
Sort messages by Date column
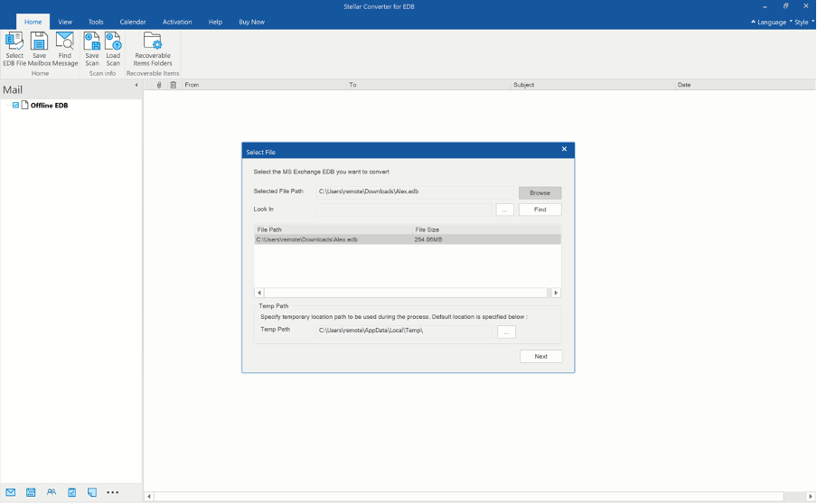pyautogui.click(x=745, y=85)
